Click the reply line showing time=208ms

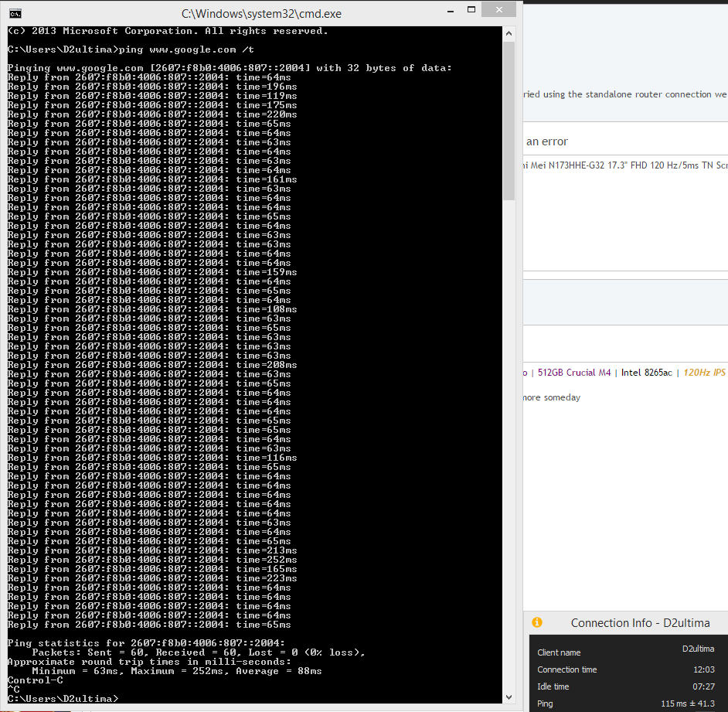tap(152, 365)
